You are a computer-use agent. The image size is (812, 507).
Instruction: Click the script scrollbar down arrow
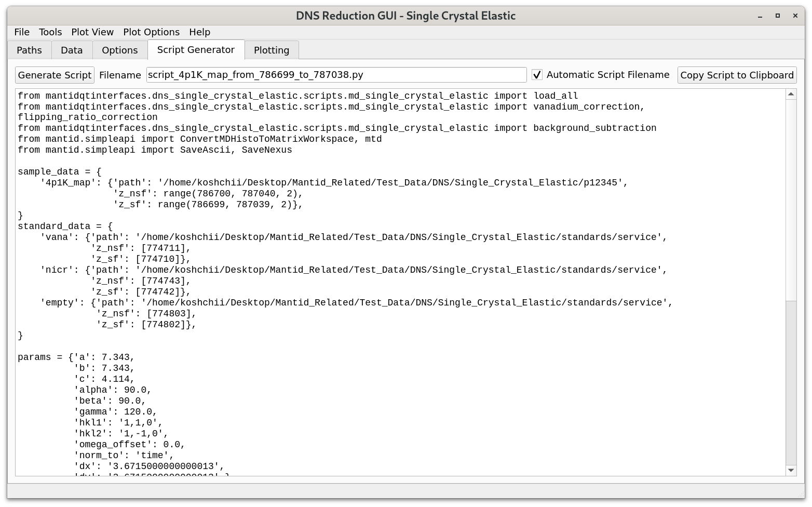(x=791, y=470)
